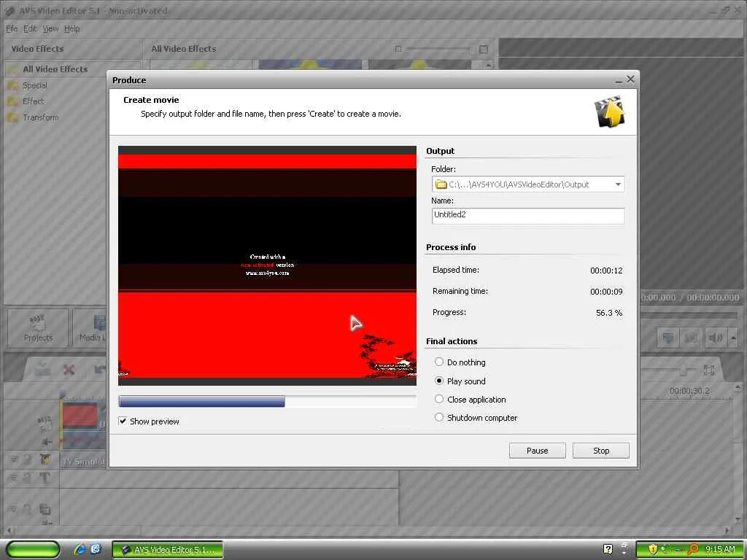Launch Internet Explorer from quick launch

click(x=80, y=550)
